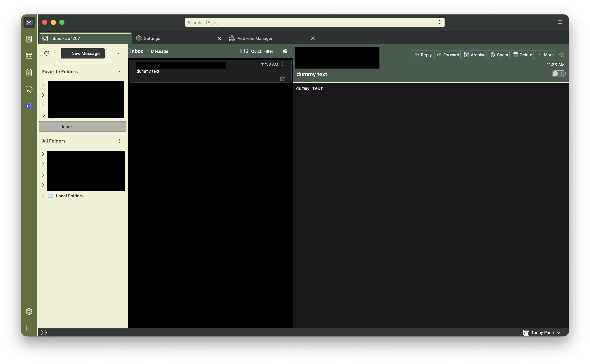The image size is (590, 364).
Task: Toggle dark mode switch for message
Action: [x=559, y=74]
